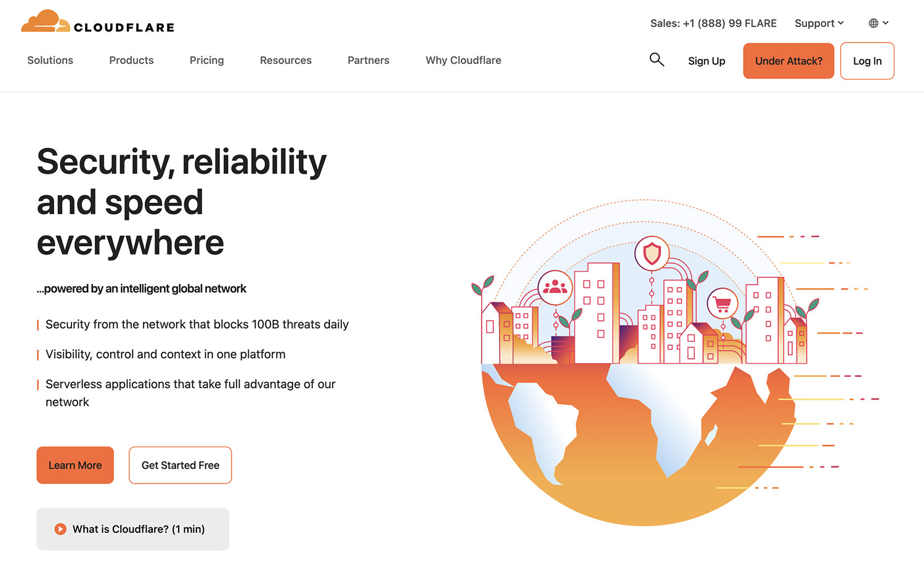Image resolution: width=924 pixels, height=584 pixels.
Task: Click 'Security from the network that blocks 100B threats daily'
Action: [197, 325]
